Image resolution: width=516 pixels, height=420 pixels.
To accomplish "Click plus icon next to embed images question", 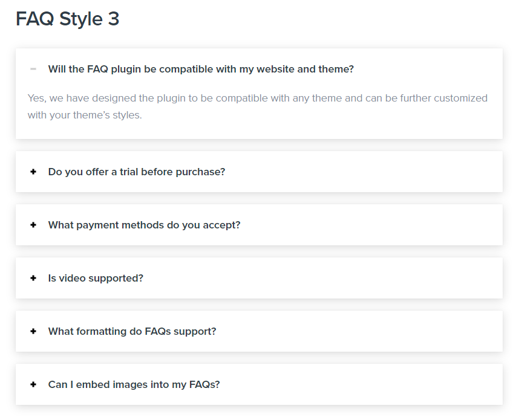I will click(x=33, y=384).
